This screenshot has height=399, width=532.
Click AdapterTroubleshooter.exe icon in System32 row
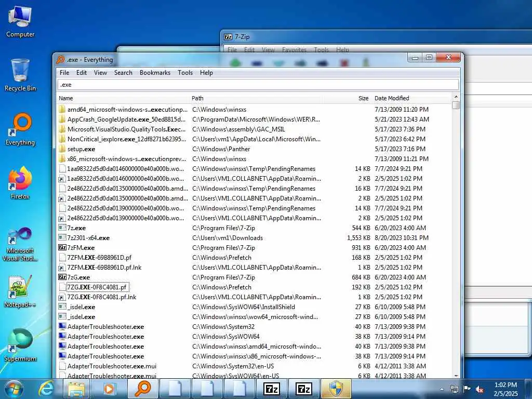click(x=62, y=326)
